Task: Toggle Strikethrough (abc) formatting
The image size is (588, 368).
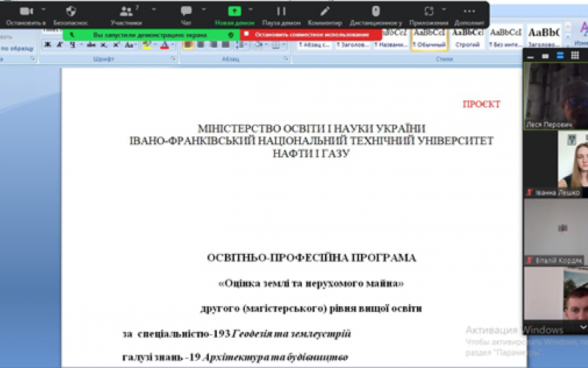Action: click(91, 45)
